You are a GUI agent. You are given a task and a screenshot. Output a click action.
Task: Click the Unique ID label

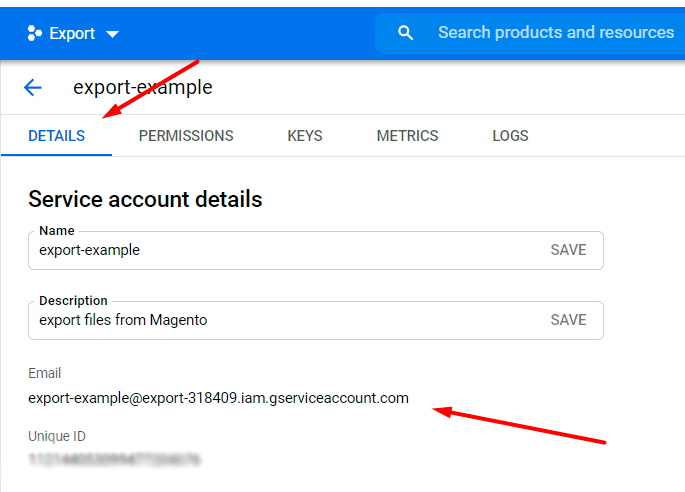[x=58, y=437]
